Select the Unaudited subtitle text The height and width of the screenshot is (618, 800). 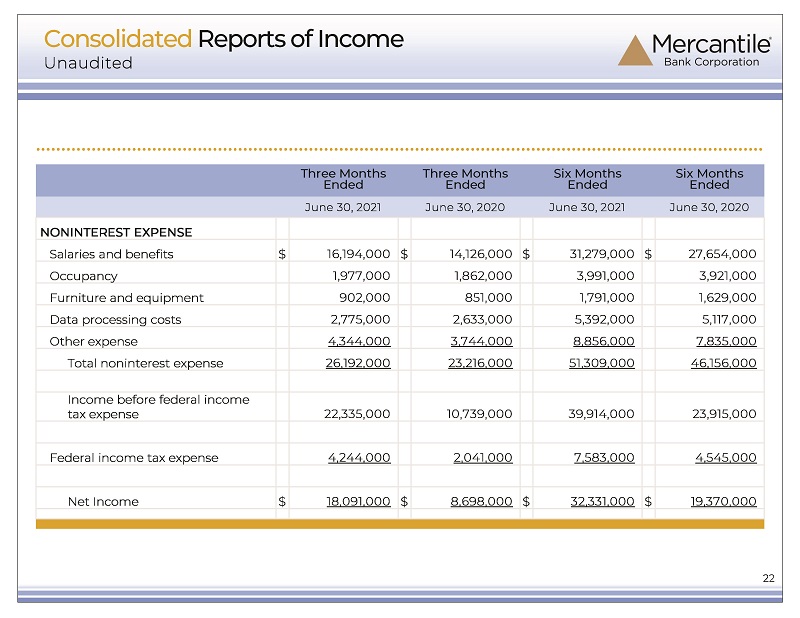[x=88, y=63]
